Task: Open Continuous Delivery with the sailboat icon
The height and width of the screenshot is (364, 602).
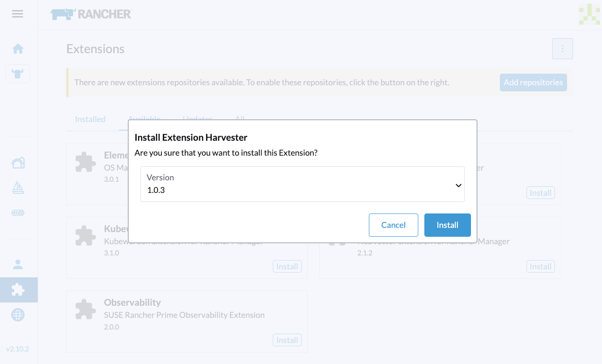Action: point(18,188)
